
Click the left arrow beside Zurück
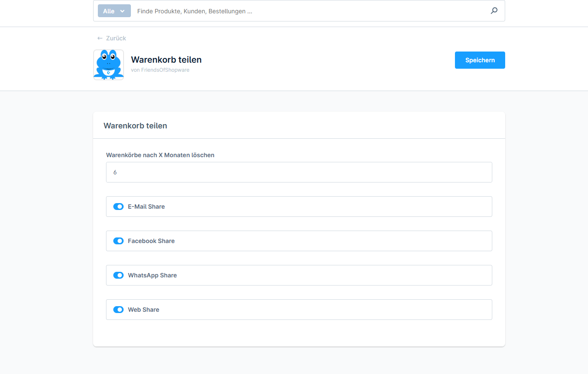coord(100,38)
